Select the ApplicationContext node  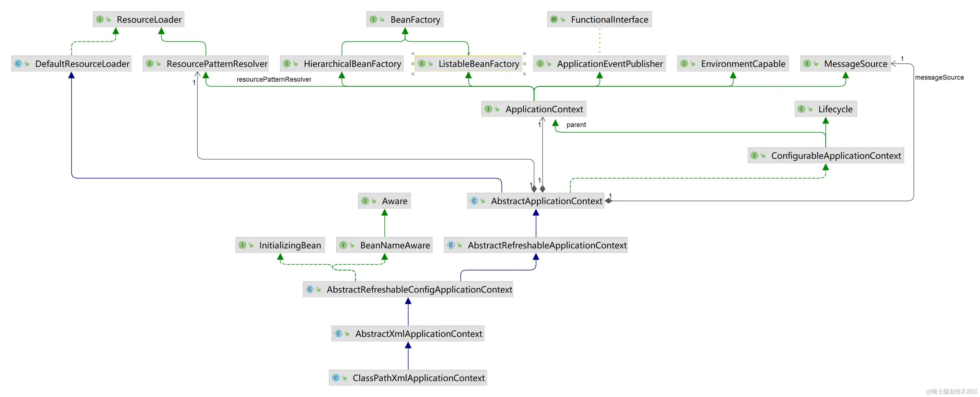(x=544, y=109)
